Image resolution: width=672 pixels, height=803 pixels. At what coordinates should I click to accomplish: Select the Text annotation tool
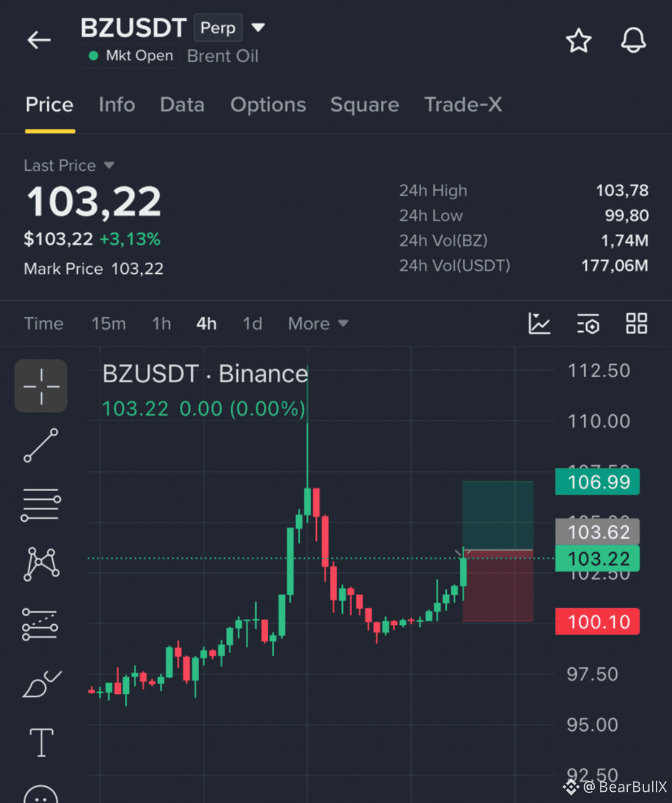click(x=42, y=743)
